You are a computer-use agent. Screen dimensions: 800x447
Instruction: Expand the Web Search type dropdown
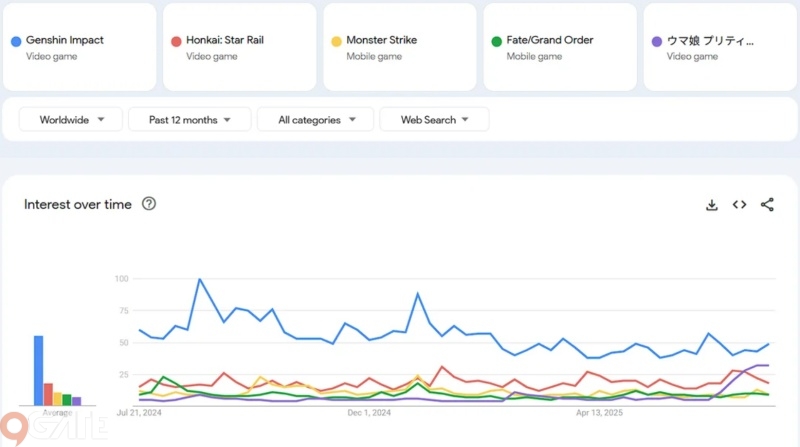pyautogui.click(x=434, y=120)
